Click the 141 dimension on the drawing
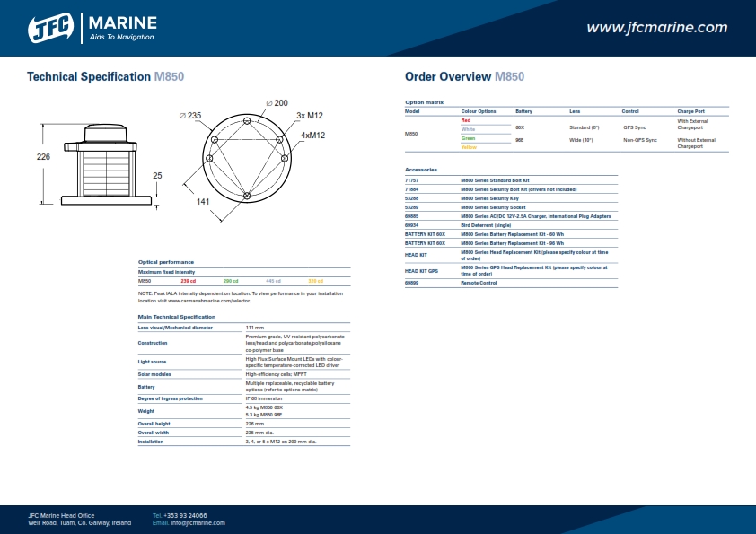Screen dimensions: 756x534 203,202
